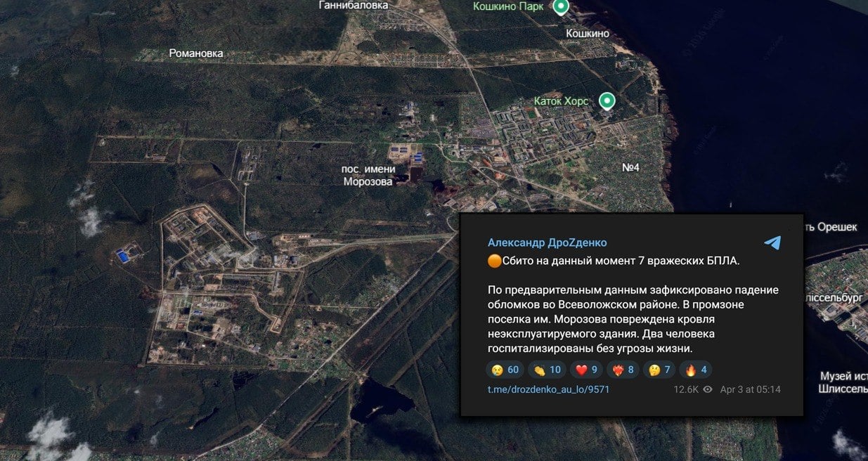Click the пос. имени Морозова map label
This screenshot has width=868, height=461.
click(x=368, y=175)
